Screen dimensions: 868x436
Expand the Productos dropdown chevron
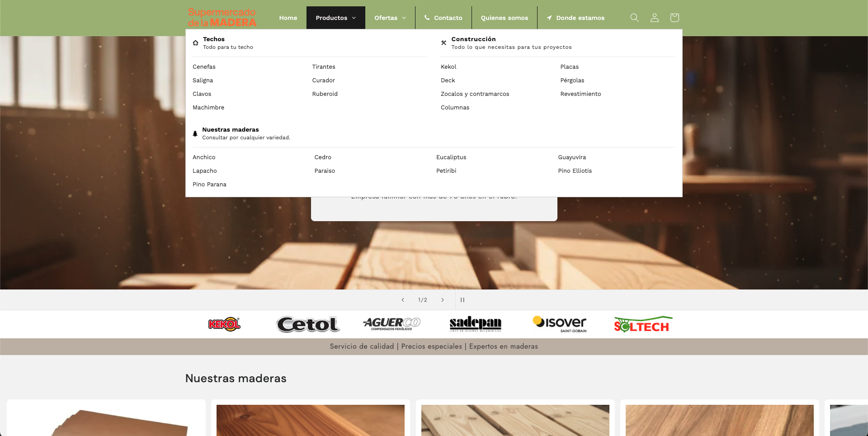(x=353, y=18)
